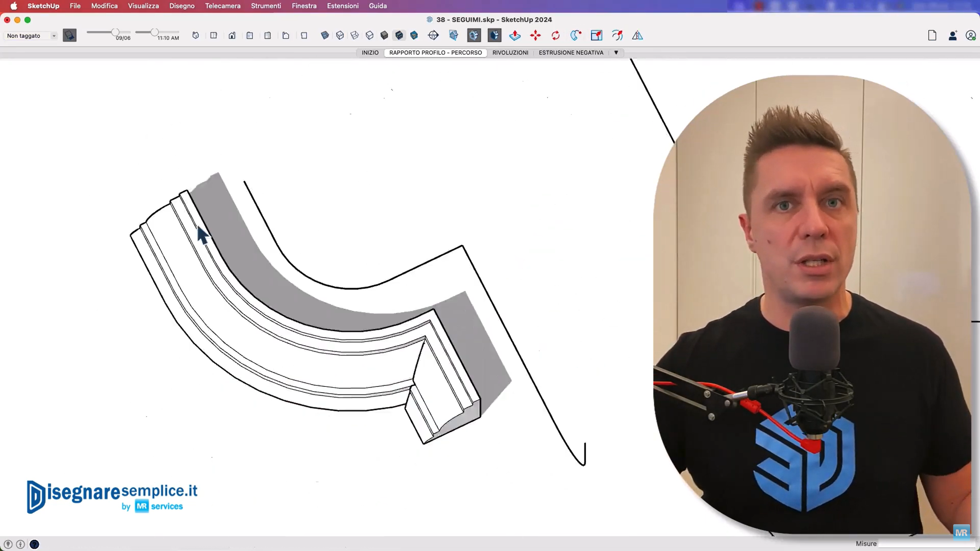Open the Finestra menu
Image resolution: width=980 pixels, height=551 pixels.
coord(304,6)
